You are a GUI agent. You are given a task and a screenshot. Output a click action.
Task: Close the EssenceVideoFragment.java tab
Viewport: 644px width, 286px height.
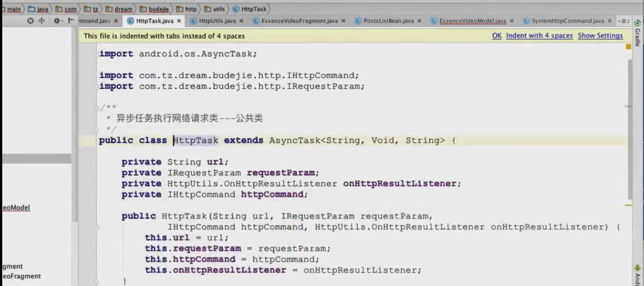[343, 21]
